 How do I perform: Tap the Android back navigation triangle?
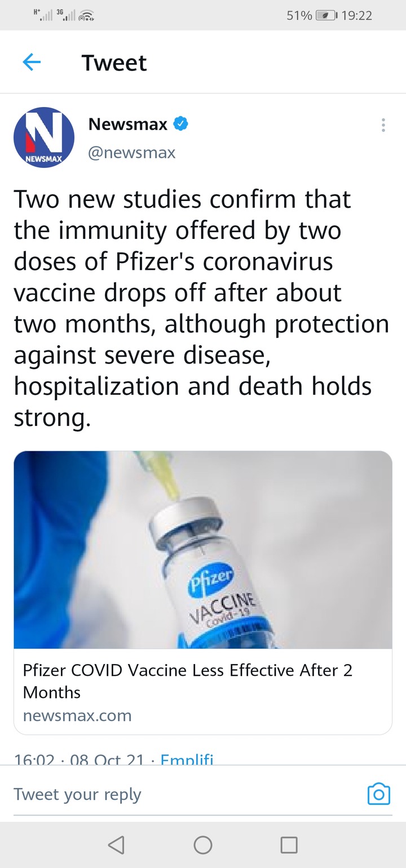[x=116, y=844]
